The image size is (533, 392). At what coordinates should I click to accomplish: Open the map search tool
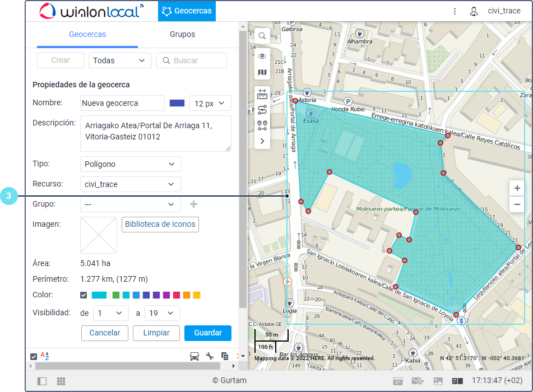[x=262, y=36]
